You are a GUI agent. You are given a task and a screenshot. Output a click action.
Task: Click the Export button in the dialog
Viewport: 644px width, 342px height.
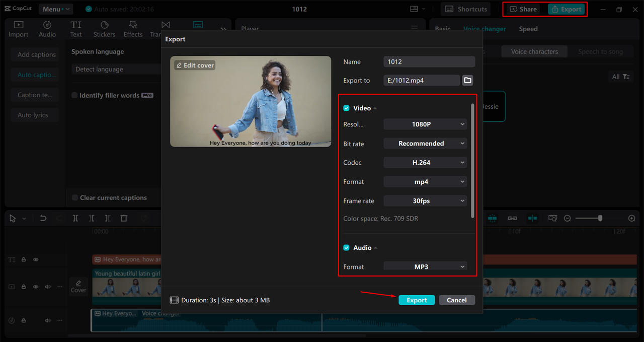(x=417, y=300)
